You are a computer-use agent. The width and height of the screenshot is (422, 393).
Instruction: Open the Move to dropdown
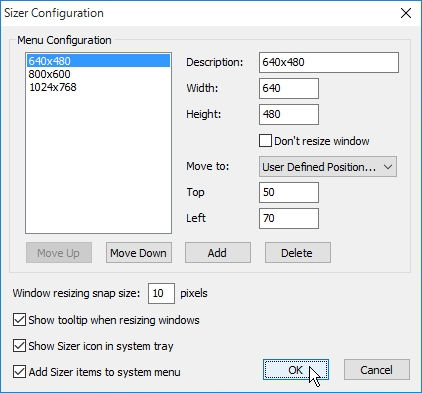pos(328,167)
